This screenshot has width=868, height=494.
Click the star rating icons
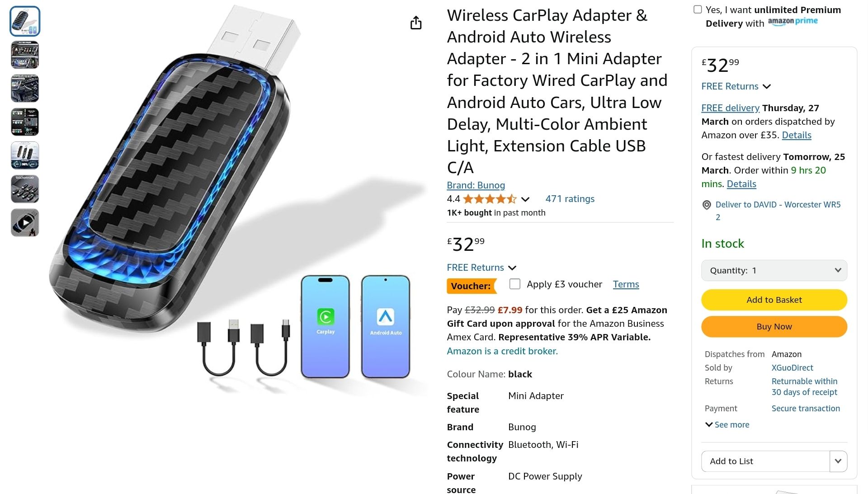pos(490,199)
